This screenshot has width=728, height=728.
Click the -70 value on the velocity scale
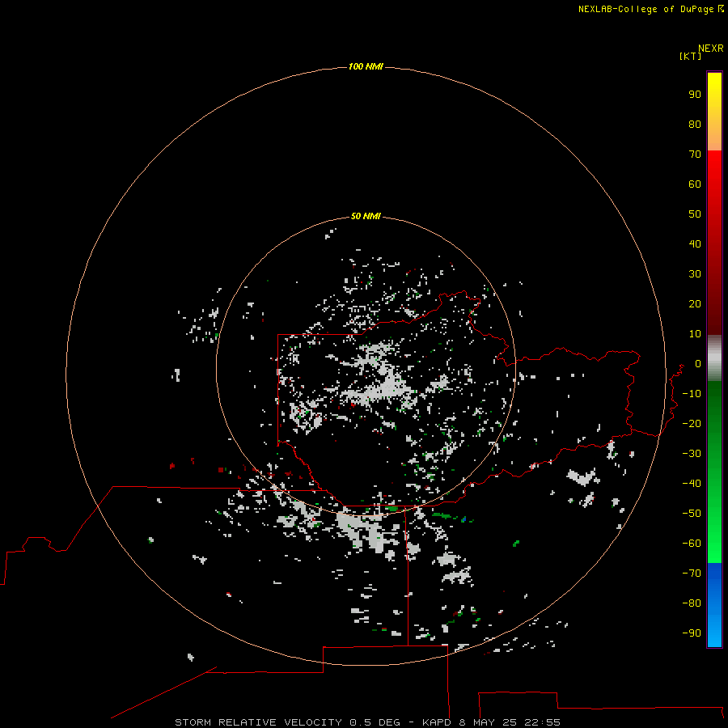tap(692, 574)
